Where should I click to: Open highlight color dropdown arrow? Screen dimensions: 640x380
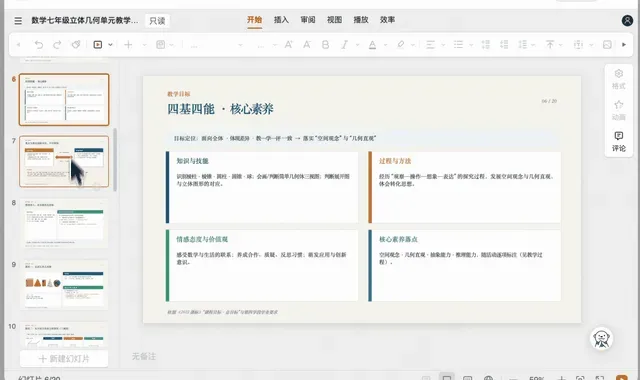tap(413, 44)
